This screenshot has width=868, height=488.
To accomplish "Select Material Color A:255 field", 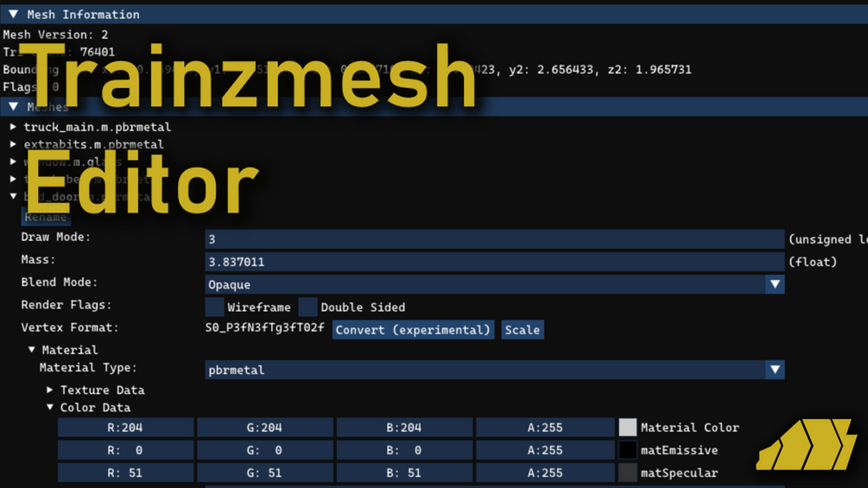I will [545, 428].
